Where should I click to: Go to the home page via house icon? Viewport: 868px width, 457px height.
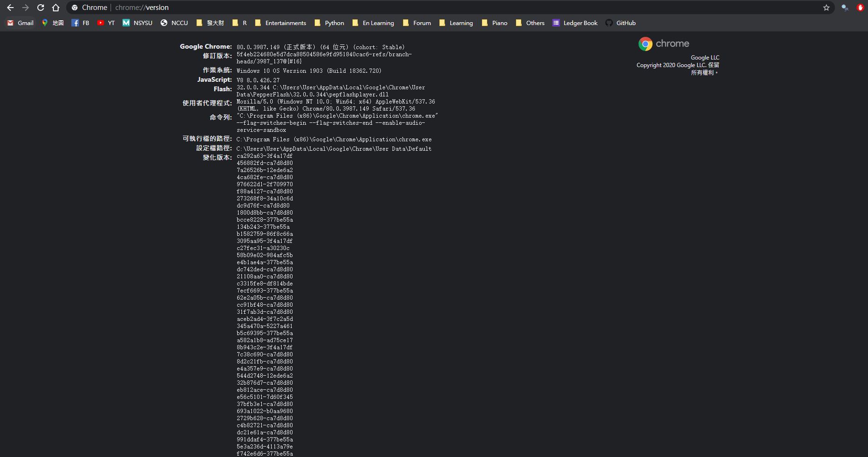56,8
